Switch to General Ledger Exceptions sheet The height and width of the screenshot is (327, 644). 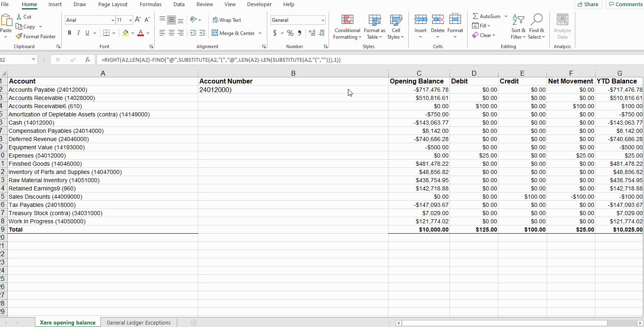139,322
